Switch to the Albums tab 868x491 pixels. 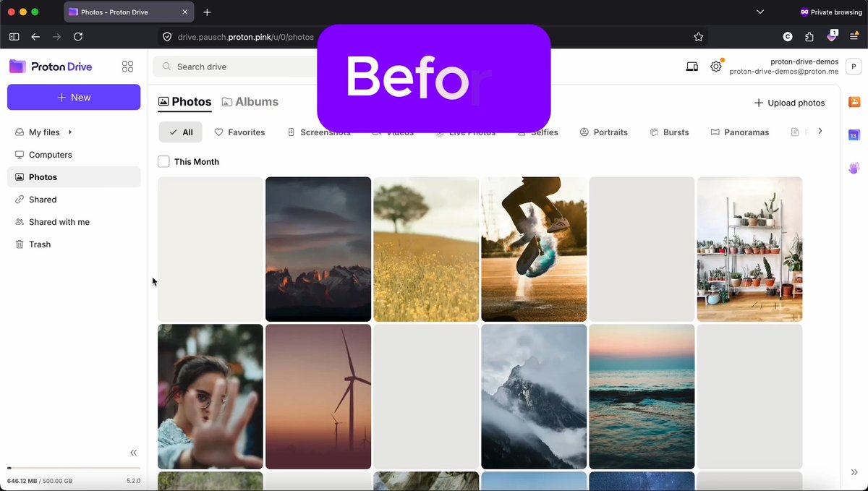point(250,102)
